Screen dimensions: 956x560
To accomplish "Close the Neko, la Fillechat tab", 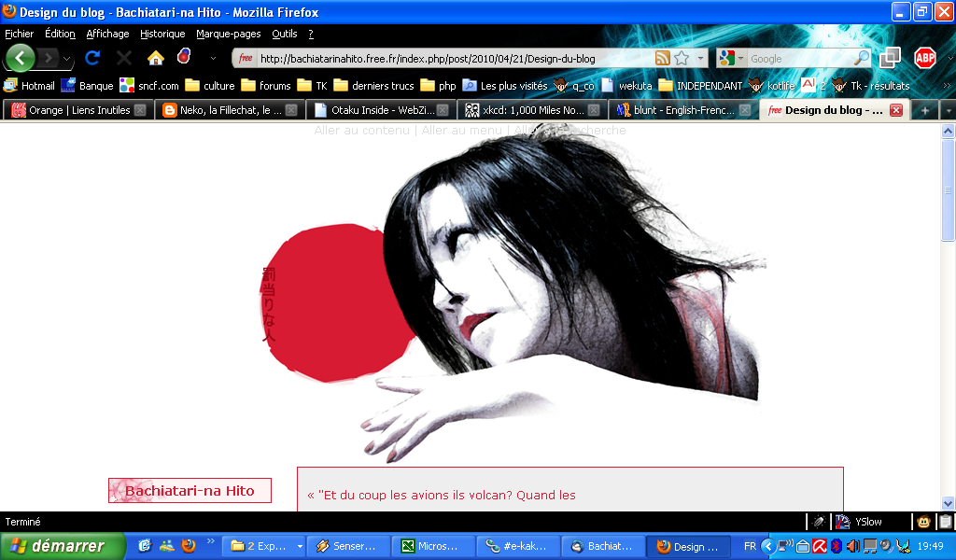I will pos(291,110).
